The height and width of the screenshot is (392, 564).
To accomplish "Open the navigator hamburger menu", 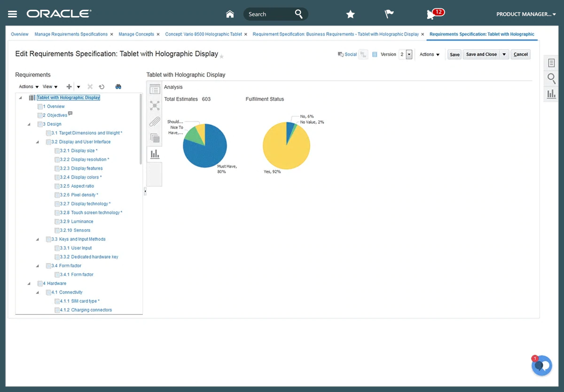I will point(13,14).
